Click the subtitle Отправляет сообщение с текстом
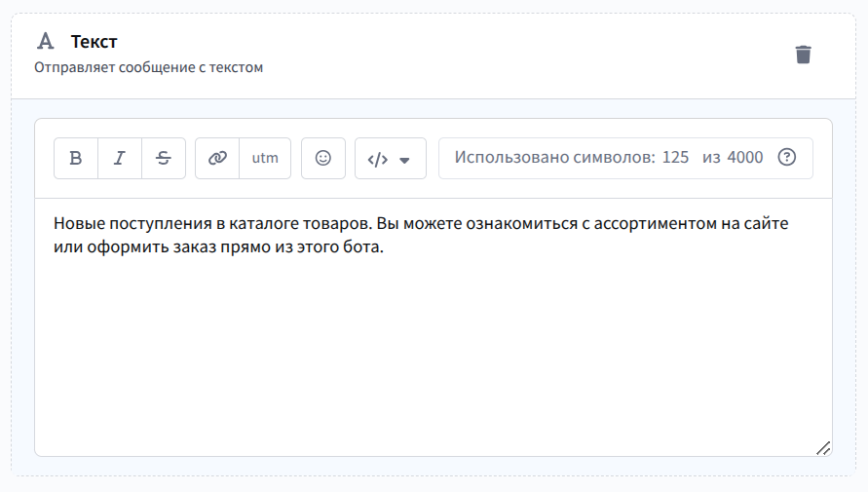The image size is (868, 492). point(149,68)
